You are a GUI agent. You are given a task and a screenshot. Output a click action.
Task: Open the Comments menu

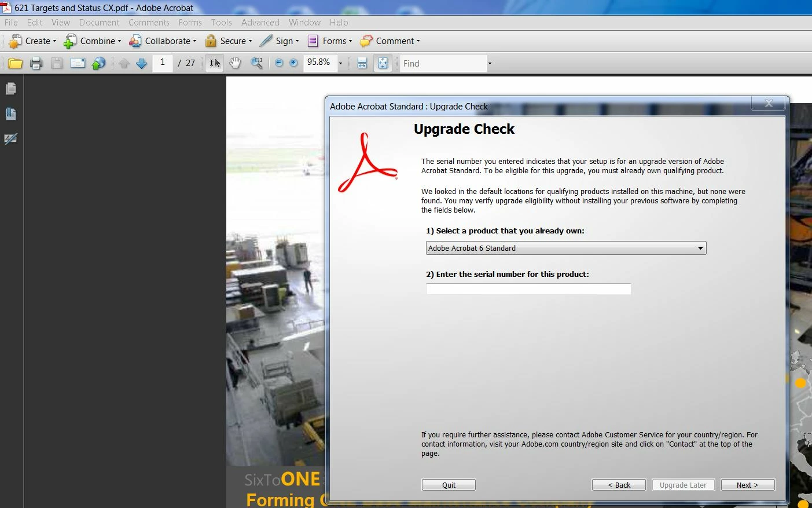click(149, 23)
